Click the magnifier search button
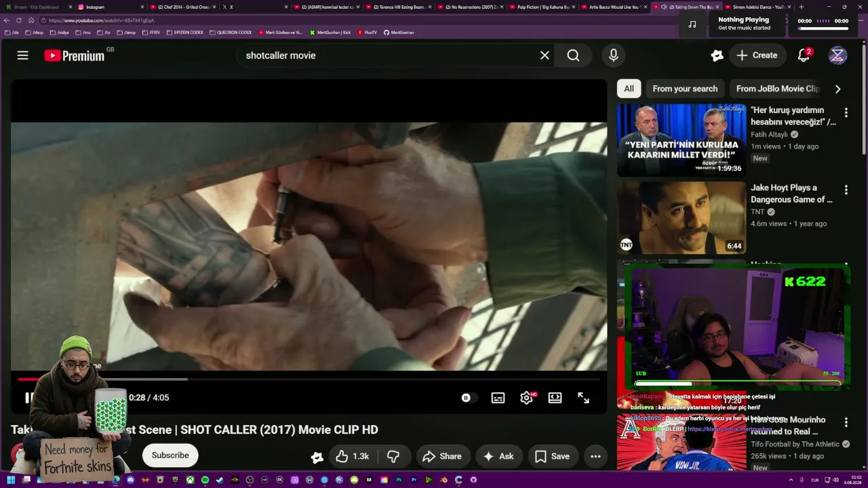Viewport: 868px width, 488px height. (x=573, y=56)
